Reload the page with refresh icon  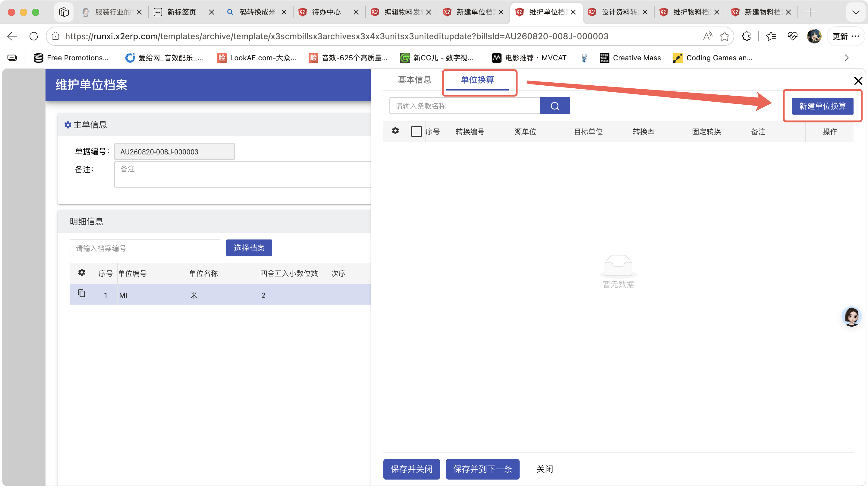click(x=34, y=36)
